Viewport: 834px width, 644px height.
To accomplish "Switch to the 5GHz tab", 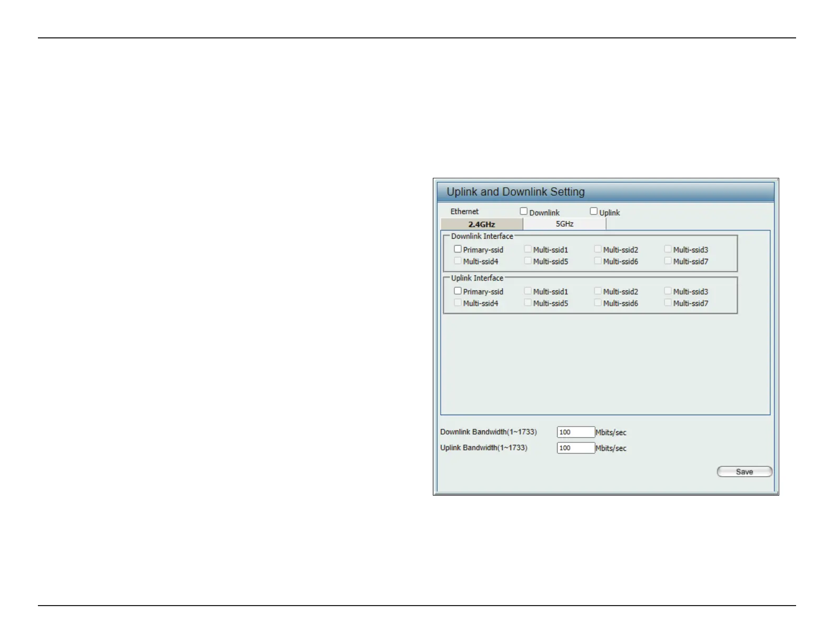I will coord(564,224).
